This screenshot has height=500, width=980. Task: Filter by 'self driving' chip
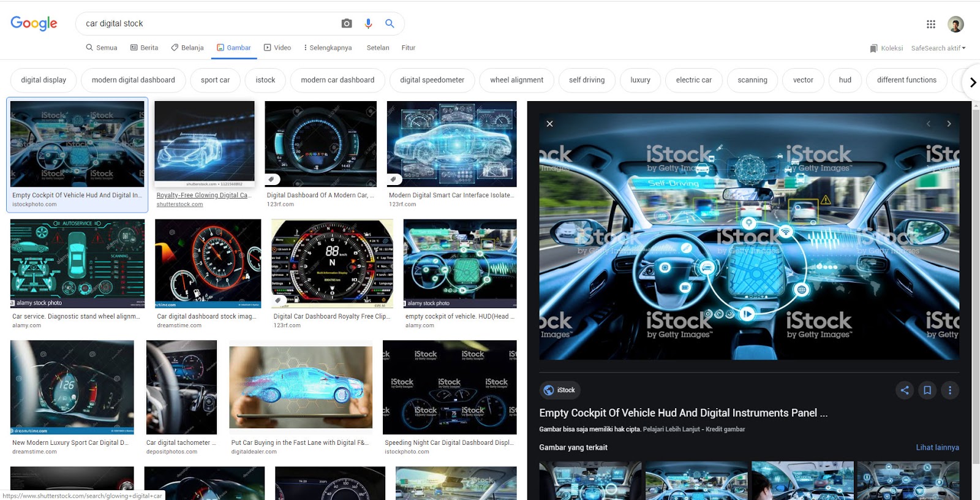[x=587, y=80]
